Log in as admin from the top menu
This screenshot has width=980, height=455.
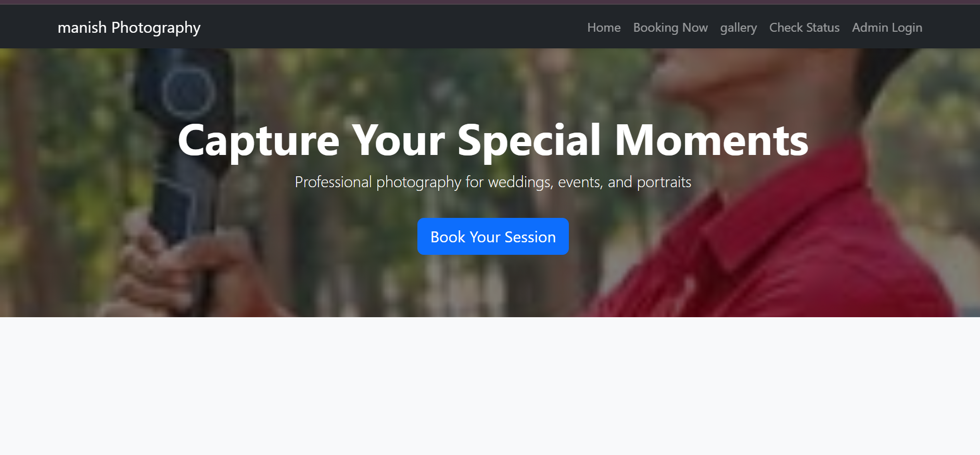click(887, 28)
